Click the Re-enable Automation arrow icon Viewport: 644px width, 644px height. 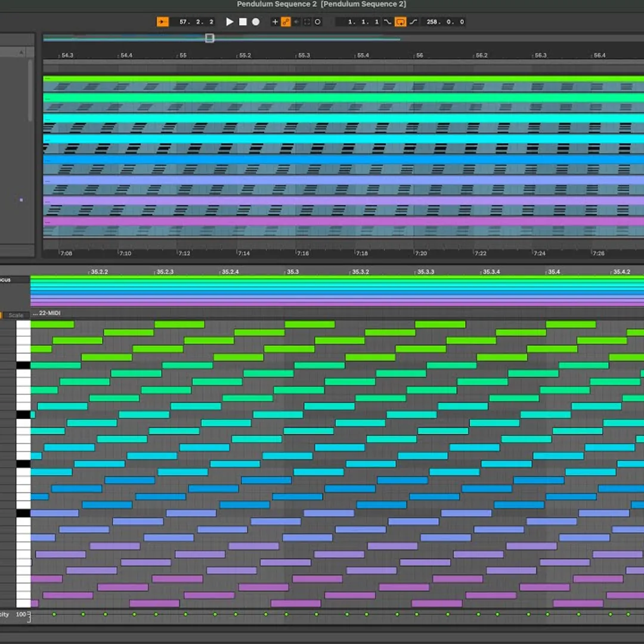coord(296,22)
